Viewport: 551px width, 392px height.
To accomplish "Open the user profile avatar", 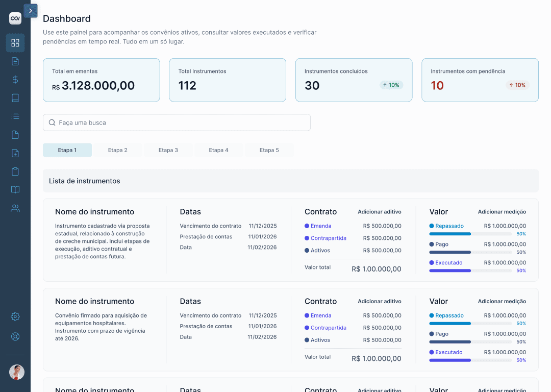I will [x=16, y=372].
